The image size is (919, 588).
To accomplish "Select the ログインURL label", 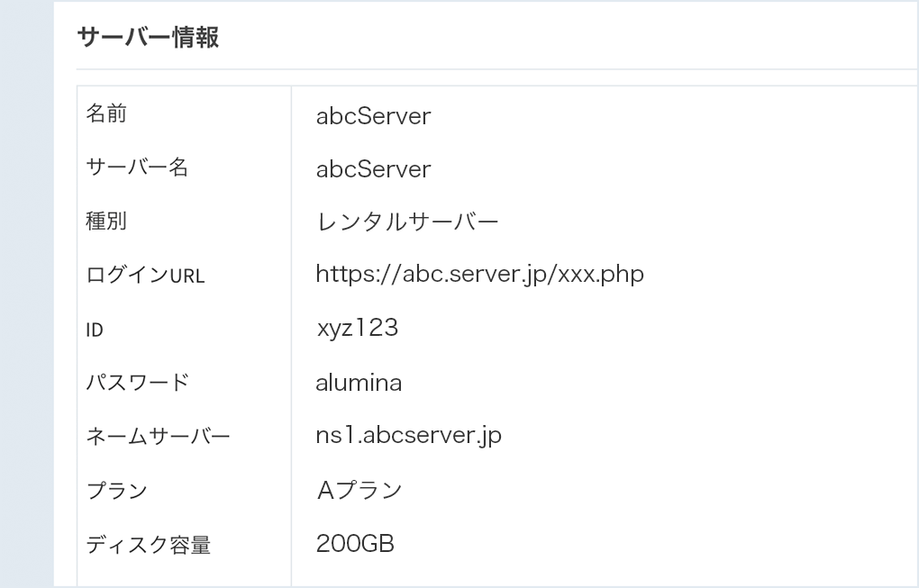I will (x=145, y=275).
